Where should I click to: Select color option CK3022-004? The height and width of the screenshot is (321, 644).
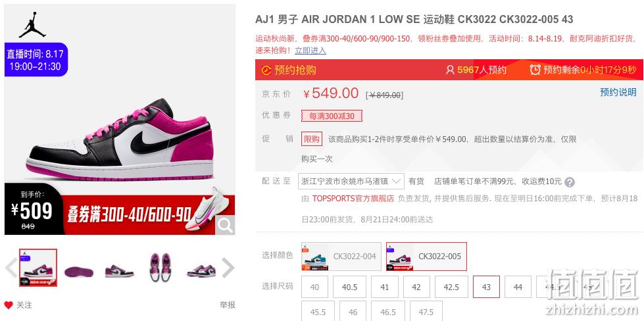[x=341, y=257]
